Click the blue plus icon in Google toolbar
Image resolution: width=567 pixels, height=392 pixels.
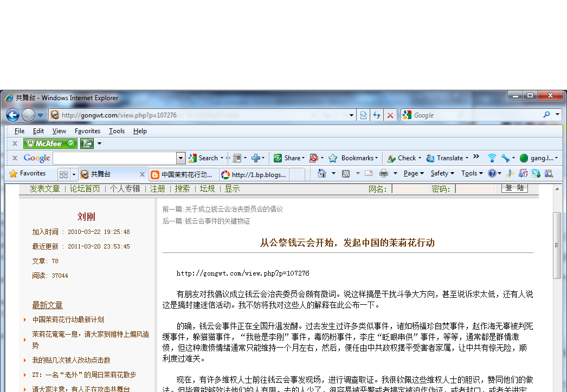tap(256, 158)
